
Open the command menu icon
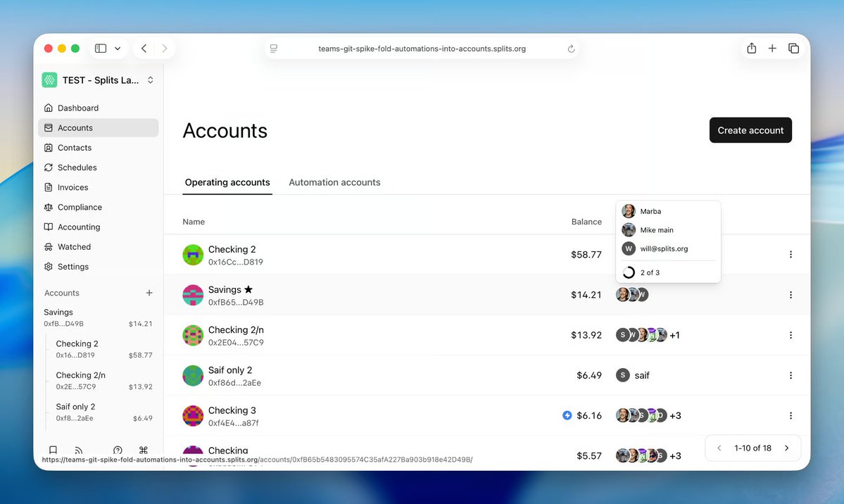point(143,450)
